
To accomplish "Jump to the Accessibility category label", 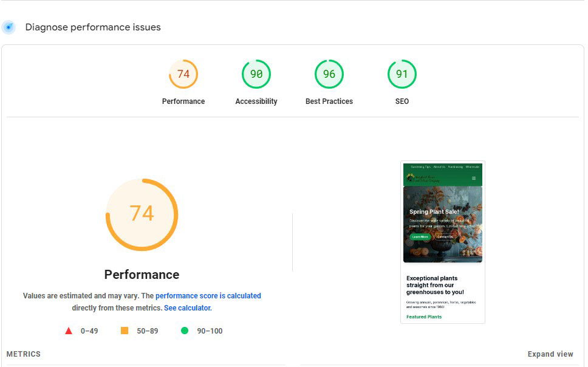I will click(256, 101).
